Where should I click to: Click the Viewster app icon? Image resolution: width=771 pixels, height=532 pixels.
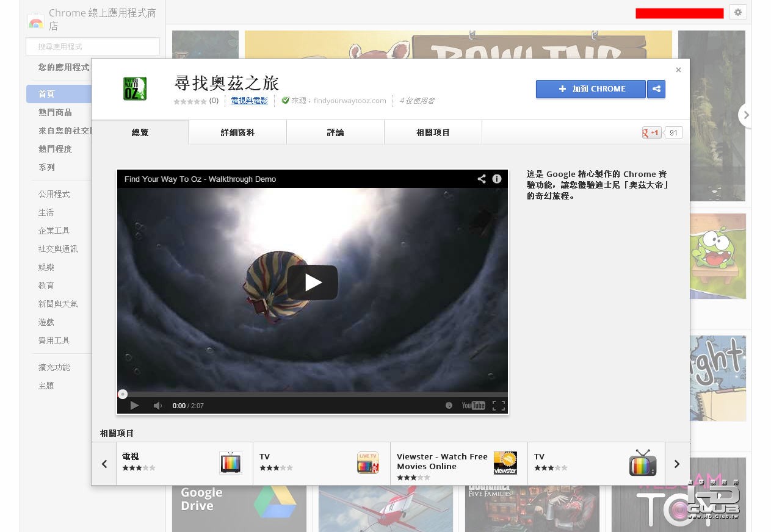coord(505,463)
